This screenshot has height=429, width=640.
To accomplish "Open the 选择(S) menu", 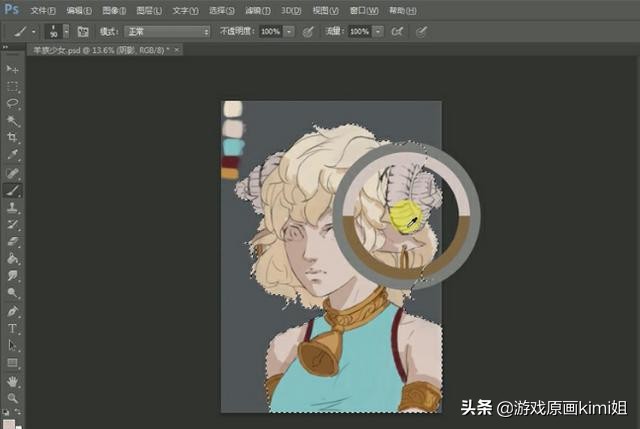I will [222, 11].
